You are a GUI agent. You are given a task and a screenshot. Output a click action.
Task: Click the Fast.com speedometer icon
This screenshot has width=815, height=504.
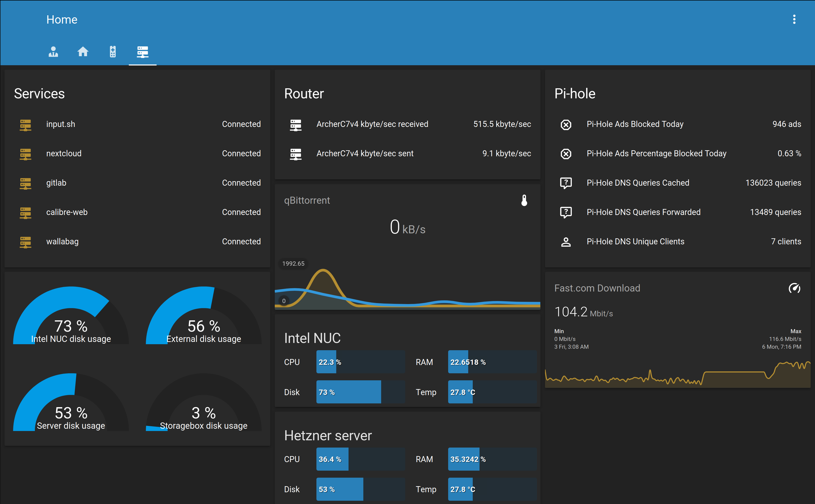pos(795,288)
